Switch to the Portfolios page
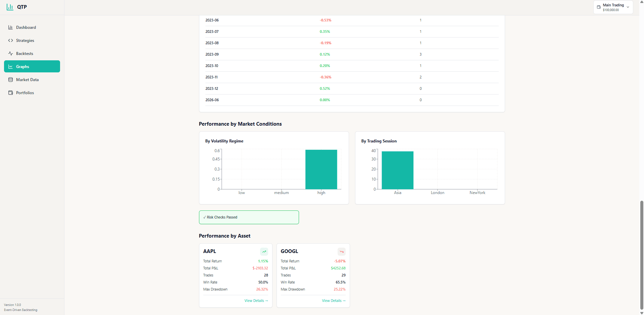 (x=32, y=93)
